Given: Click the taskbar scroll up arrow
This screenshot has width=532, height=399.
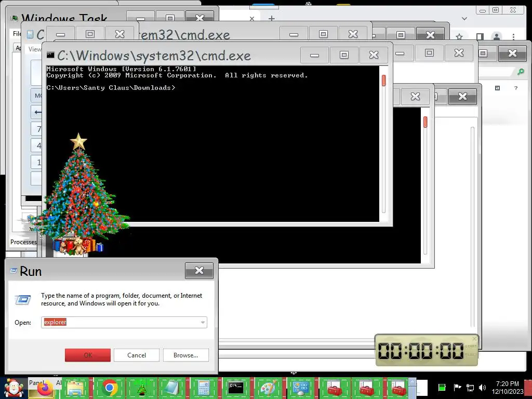Looking at the screenshot, I should coord(412,382).
